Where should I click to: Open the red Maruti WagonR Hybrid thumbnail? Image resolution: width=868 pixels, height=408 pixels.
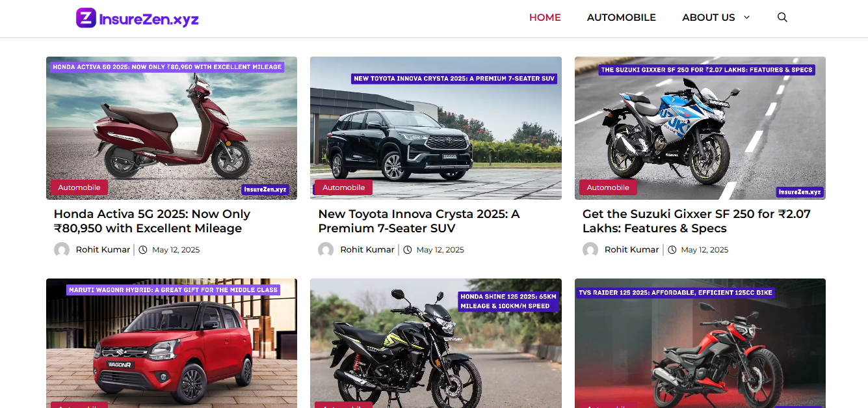click(x=172, y=343)
